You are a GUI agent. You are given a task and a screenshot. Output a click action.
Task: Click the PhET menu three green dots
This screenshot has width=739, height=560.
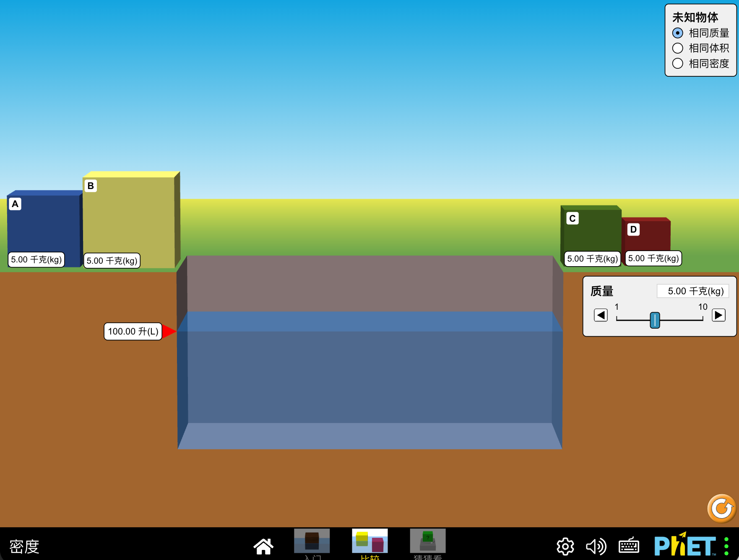tap(726, 546)
